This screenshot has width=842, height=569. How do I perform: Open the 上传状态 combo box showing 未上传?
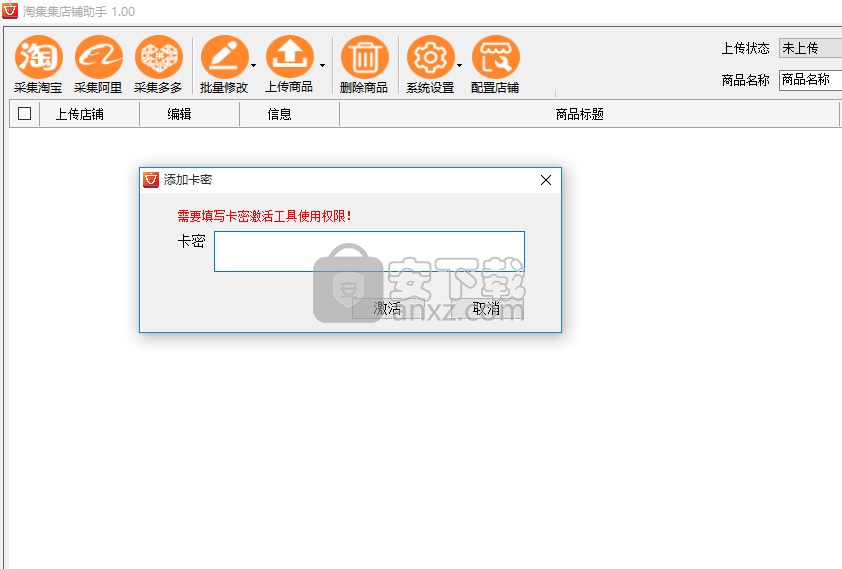point(810,48)
